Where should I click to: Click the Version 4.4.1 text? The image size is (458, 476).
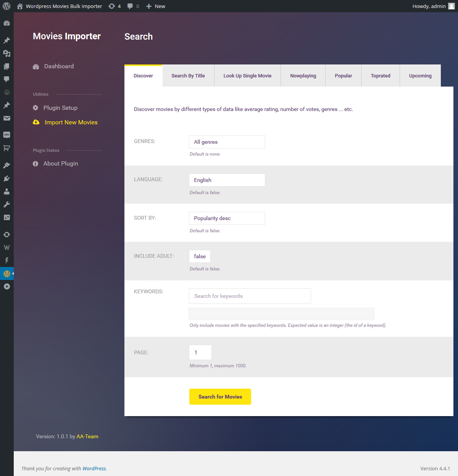pos(435,468)
